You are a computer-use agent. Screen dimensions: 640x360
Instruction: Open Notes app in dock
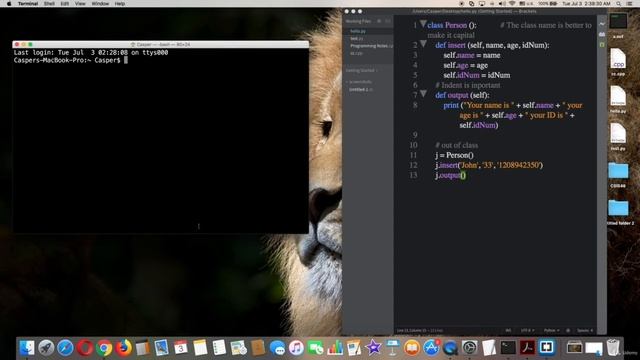(200, 348)
